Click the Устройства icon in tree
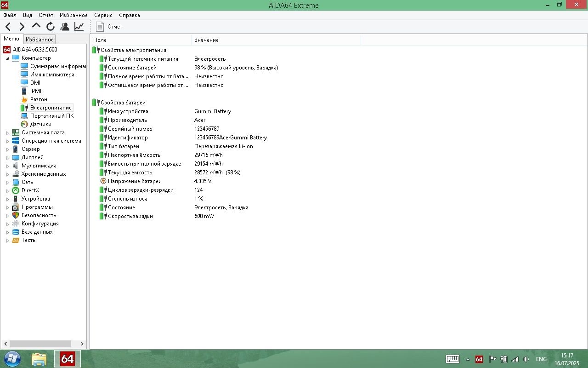588x368 pixels. [16, 199]
